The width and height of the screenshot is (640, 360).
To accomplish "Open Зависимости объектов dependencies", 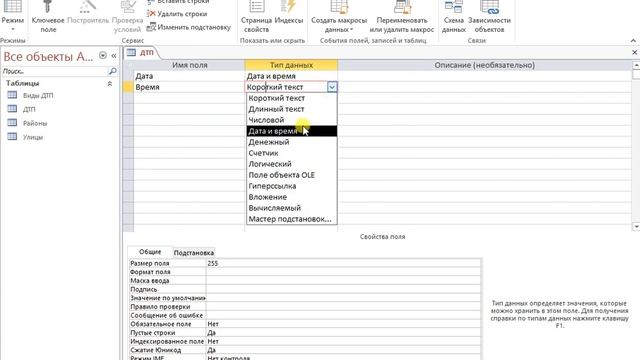I will pyautogui.click(x=489, y=16).
